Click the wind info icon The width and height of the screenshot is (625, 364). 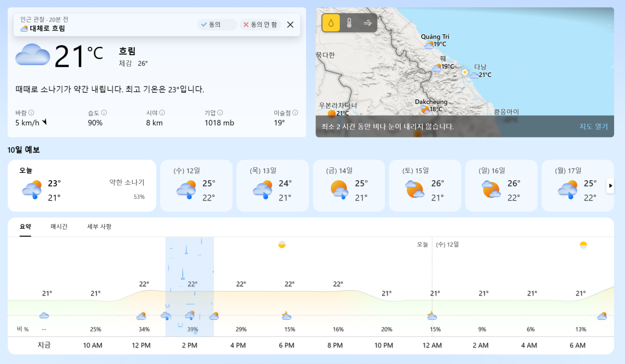point(31,112)
